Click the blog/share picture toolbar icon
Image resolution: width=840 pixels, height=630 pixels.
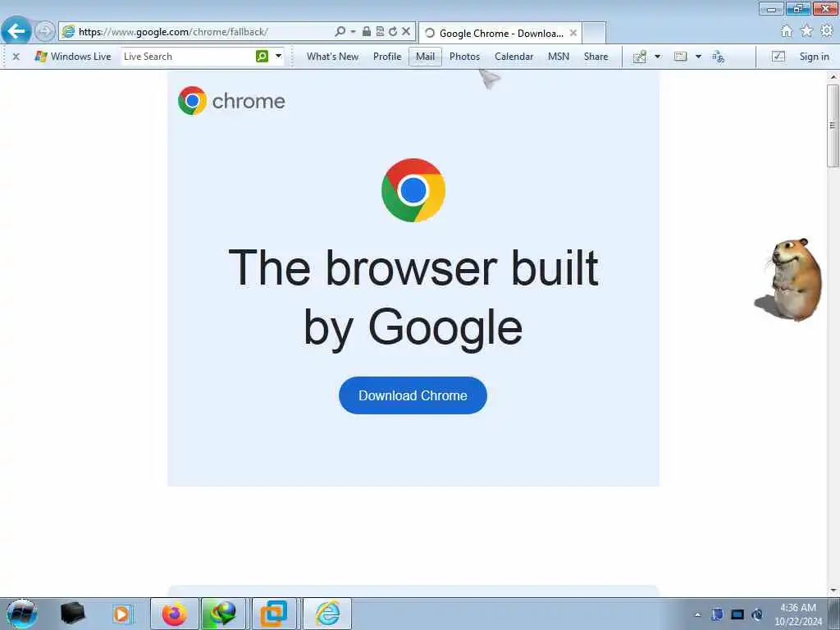pos(640,57)
